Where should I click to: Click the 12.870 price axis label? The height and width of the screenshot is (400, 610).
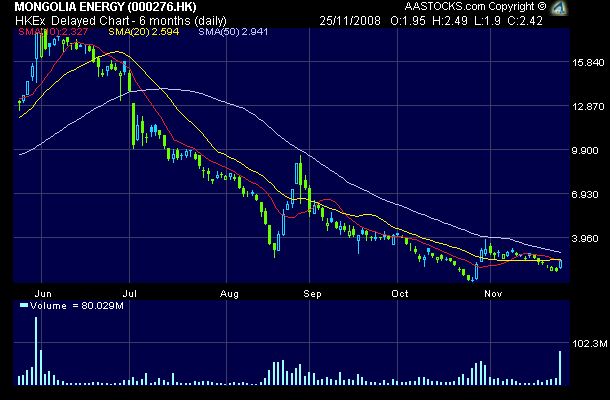click(x=588, y=107)
